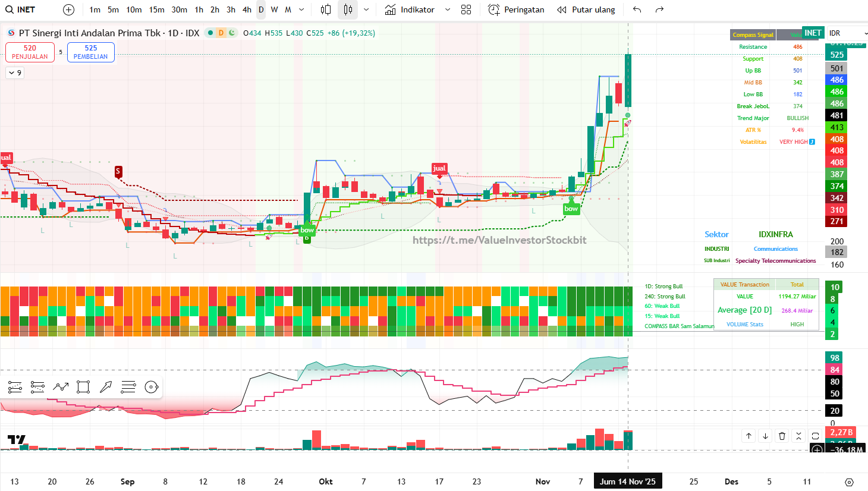Select the 10m timeframe
This screenshot has width=868, height=491.
point(134,10)
